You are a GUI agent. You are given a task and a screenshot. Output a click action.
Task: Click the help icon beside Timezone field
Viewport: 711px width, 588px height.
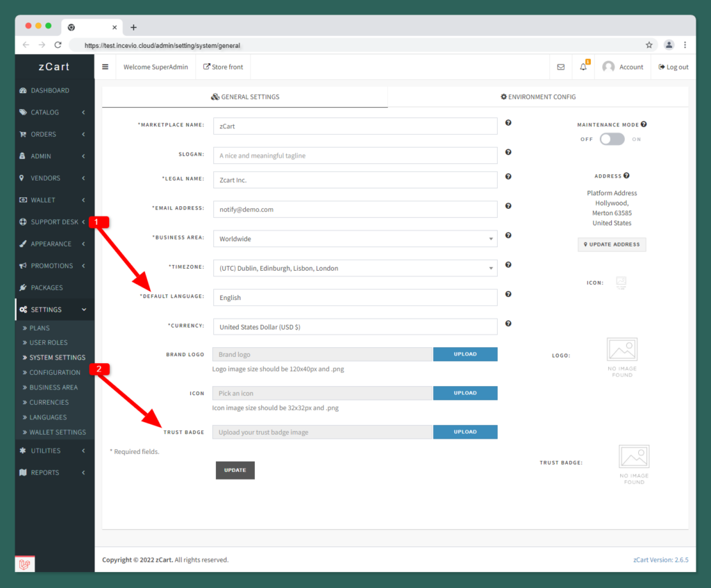(508, 265)
